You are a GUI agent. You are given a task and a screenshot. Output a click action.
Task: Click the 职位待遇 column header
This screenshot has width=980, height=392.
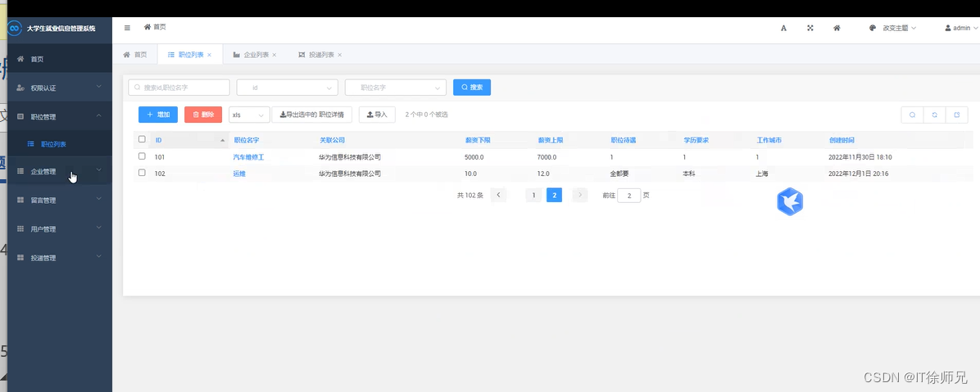tap(623, 141)
